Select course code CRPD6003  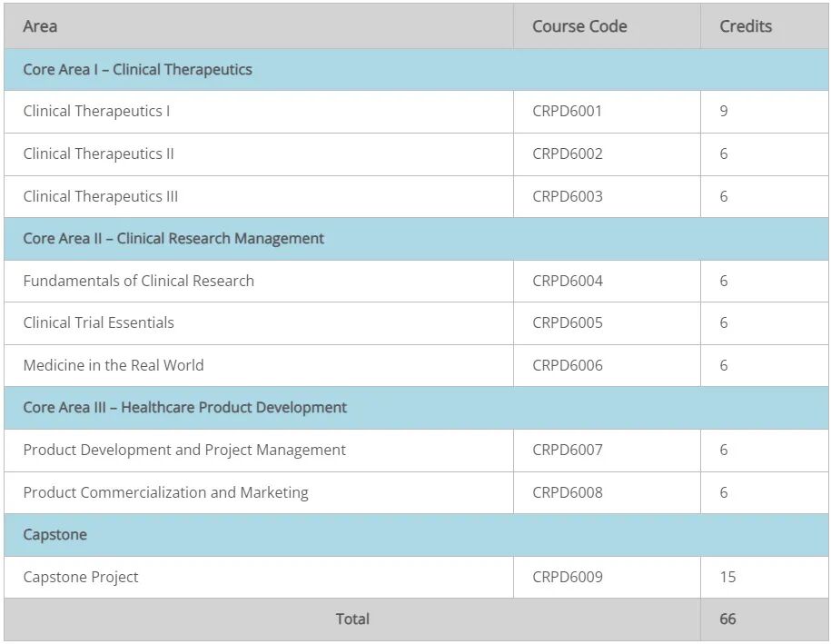pyautogui.click(x=567, y=196)
